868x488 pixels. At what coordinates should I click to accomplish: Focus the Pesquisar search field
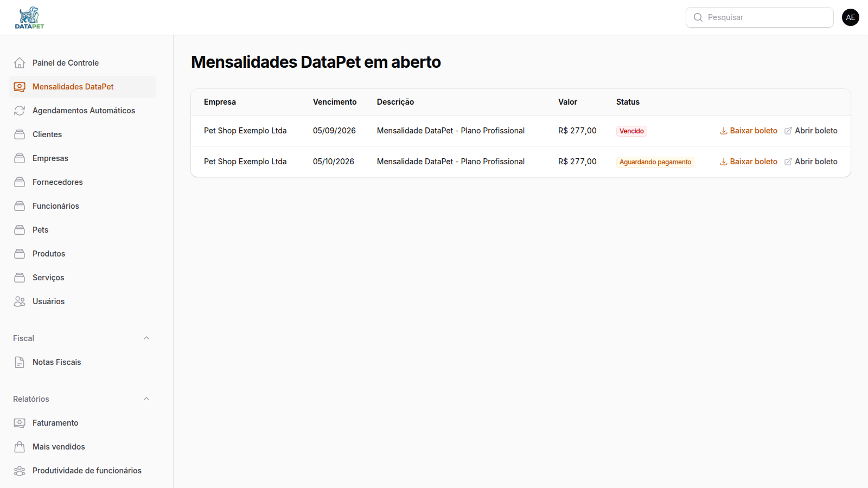click(x=759, y=17)
